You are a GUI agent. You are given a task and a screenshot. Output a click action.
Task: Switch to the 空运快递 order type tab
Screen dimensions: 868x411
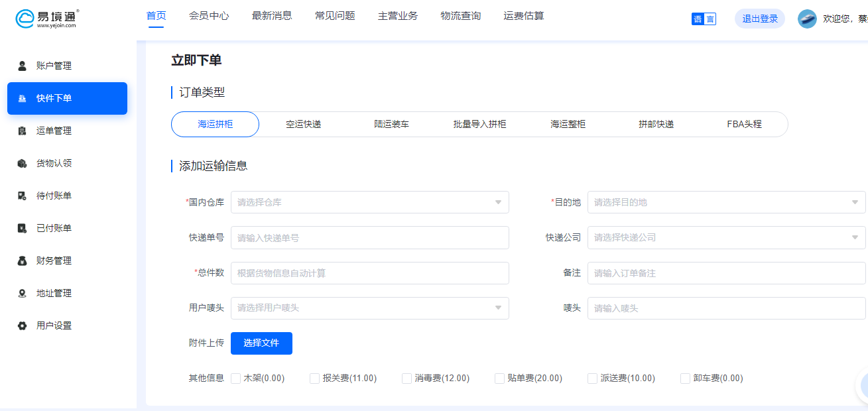303,124
